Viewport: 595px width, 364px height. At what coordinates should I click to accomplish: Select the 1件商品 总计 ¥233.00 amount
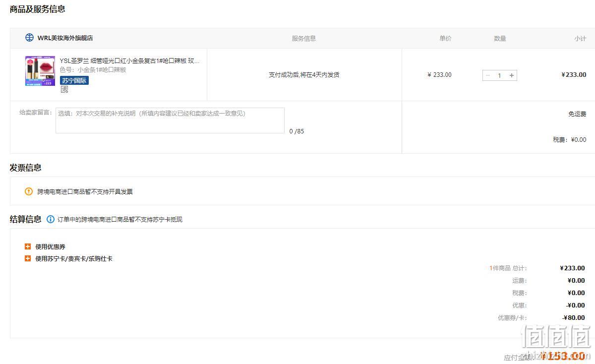[x=572, y=268]
